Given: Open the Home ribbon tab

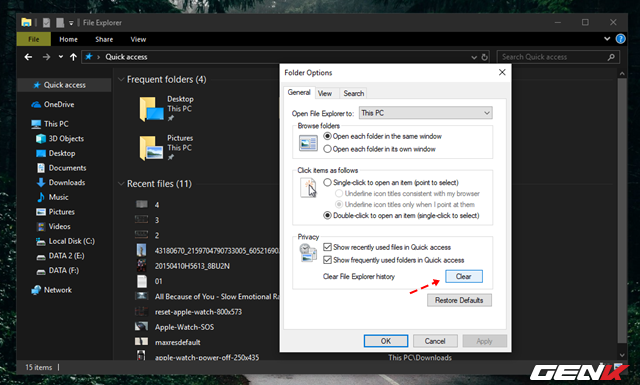Looking at the screenshot, I should 68,39.
